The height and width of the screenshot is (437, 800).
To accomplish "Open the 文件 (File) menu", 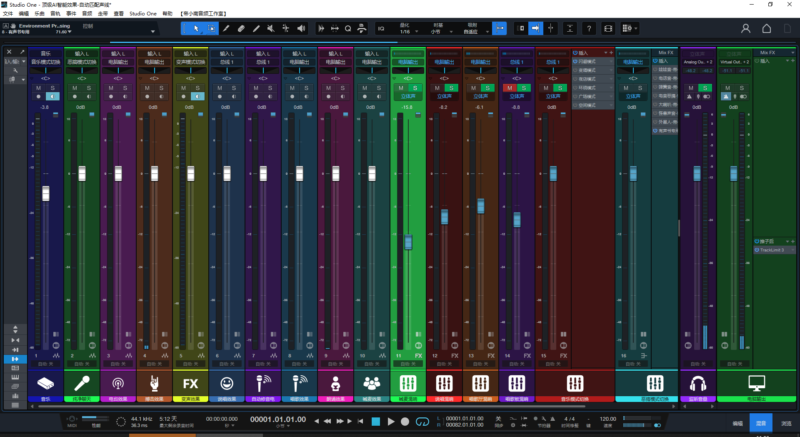I will 8,14.
